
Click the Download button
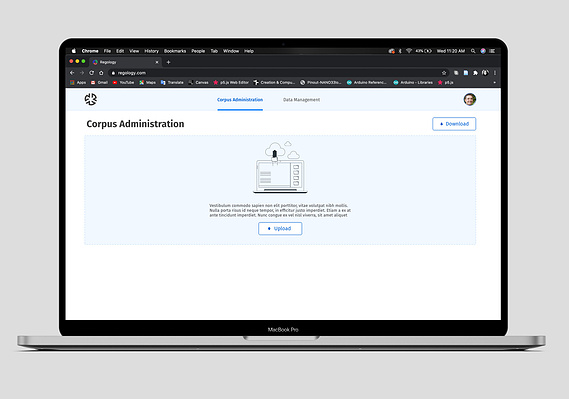tap(454, 124)
